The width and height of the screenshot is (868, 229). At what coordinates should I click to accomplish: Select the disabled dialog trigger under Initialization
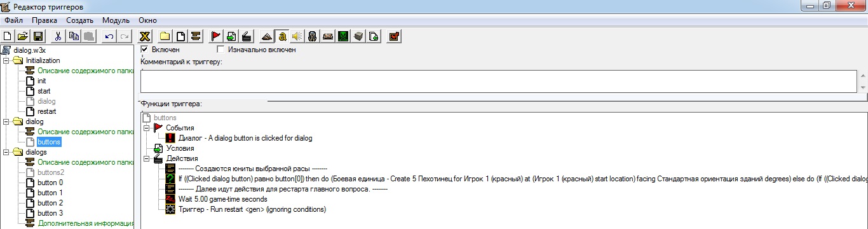click(46, 101)
